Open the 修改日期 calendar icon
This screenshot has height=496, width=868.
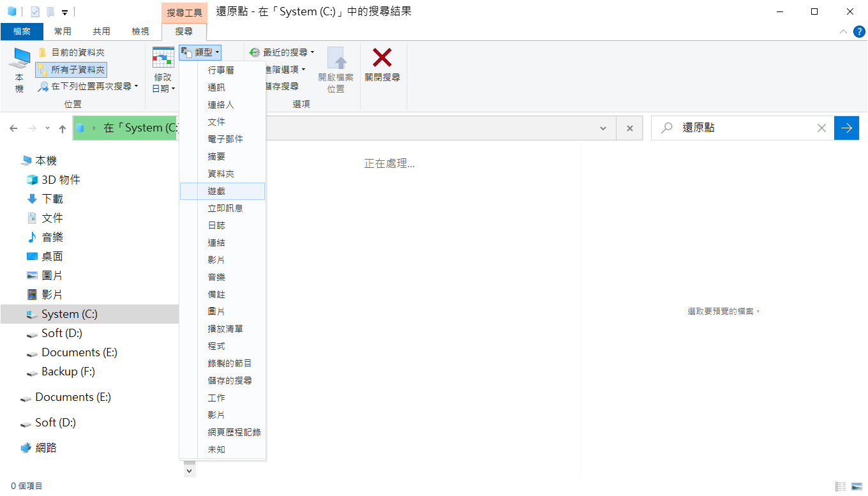click(163, 58)
